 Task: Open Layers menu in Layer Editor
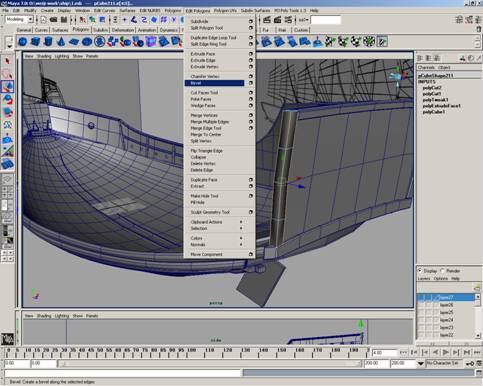click(x=424, y=279)
